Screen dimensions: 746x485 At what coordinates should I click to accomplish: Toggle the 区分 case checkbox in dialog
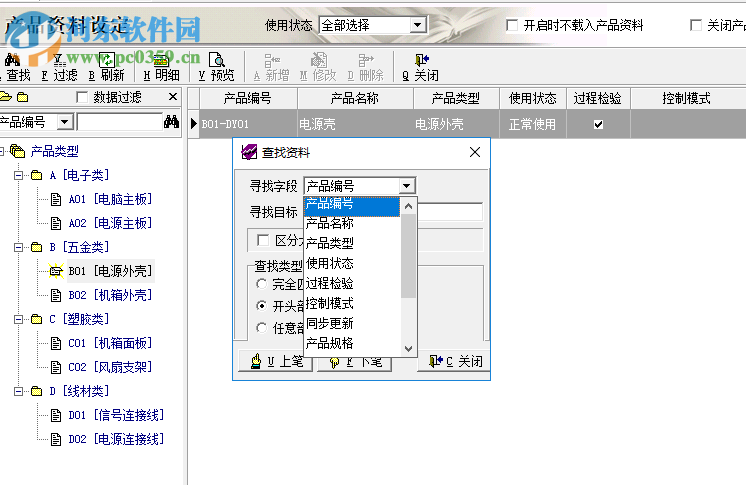click(262, 240)
